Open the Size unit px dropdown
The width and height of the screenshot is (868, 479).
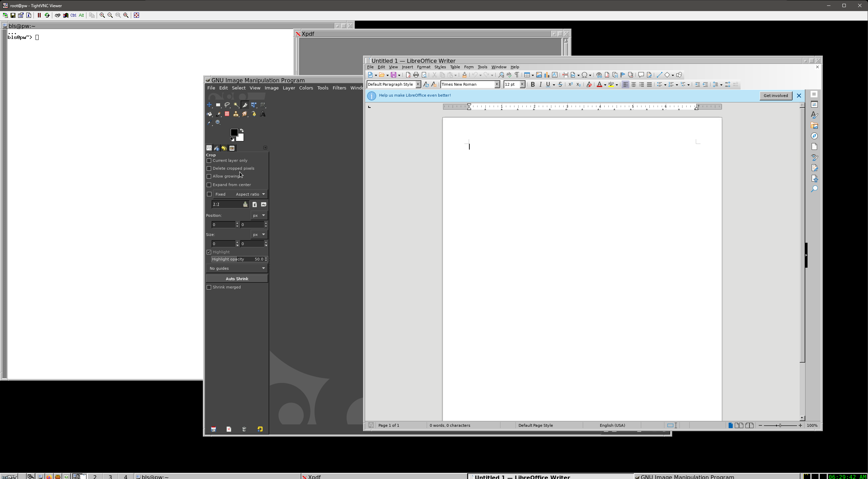point(259,235)
